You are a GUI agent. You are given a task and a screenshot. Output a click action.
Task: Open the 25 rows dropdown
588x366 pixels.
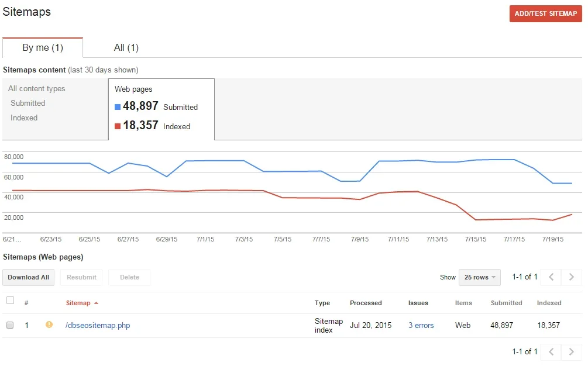tap(480, 277)
